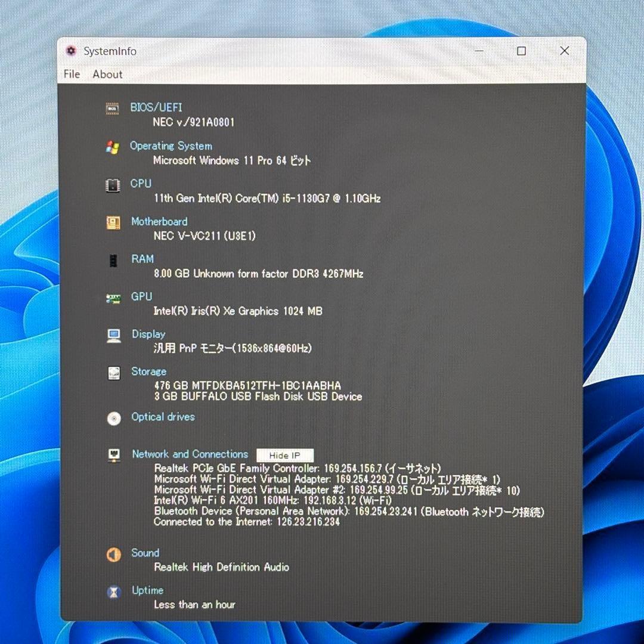Click the SystemInfo logo in the title bar

(71, 51)
